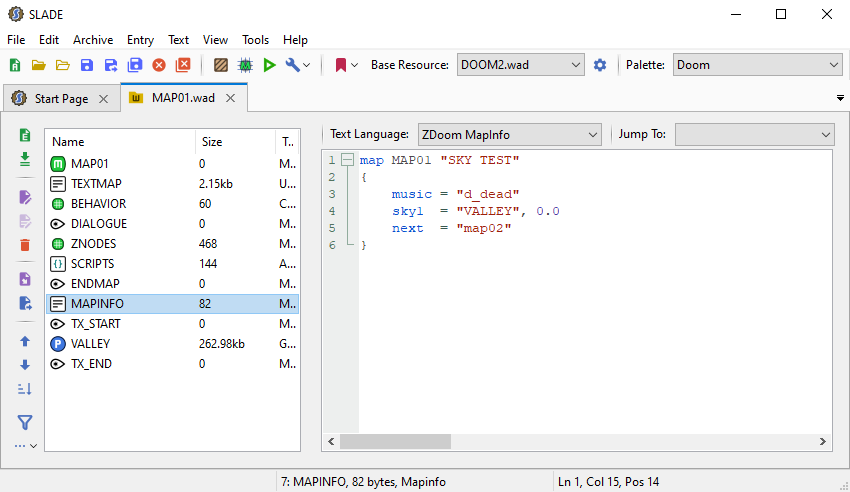Image resolution: width=850 pixels, height=492 pixels.
Task: Close all archives with red square icon
Action: pos(183,65)
